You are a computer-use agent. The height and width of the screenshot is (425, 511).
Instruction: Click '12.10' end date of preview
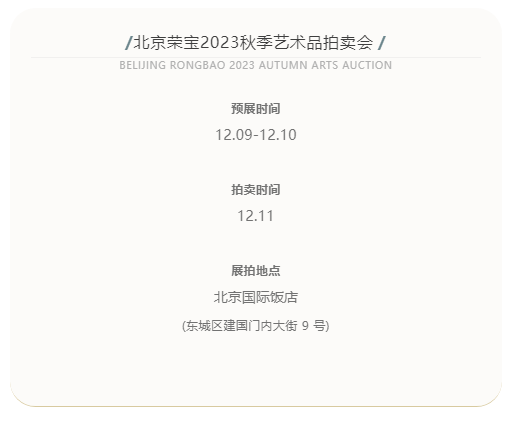[278, 135]
